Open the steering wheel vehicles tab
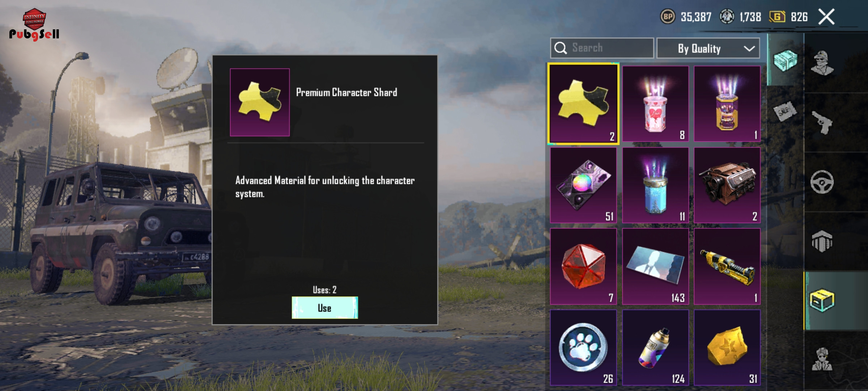Screen dimensions: 868x391 (x=822, y=182)
